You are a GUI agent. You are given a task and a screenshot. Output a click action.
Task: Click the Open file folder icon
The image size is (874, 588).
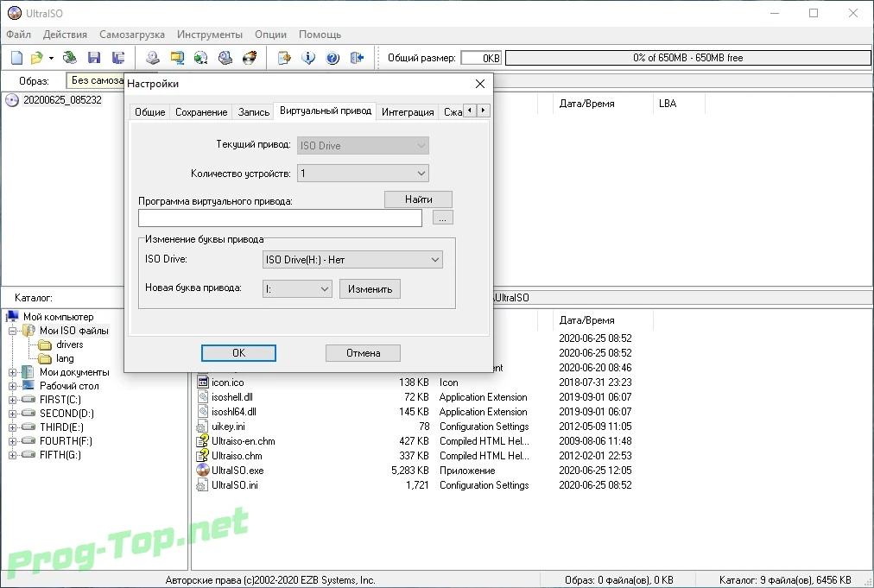coord(37,57)
